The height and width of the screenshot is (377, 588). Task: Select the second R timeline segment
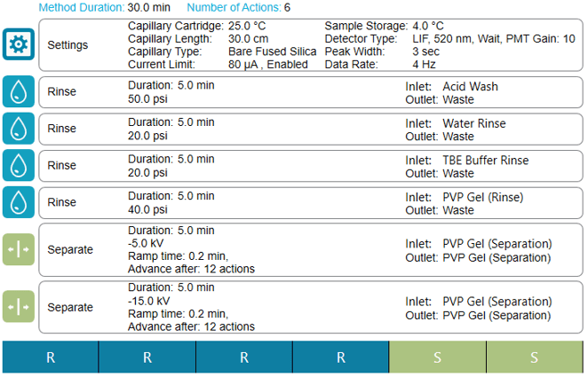147,357
